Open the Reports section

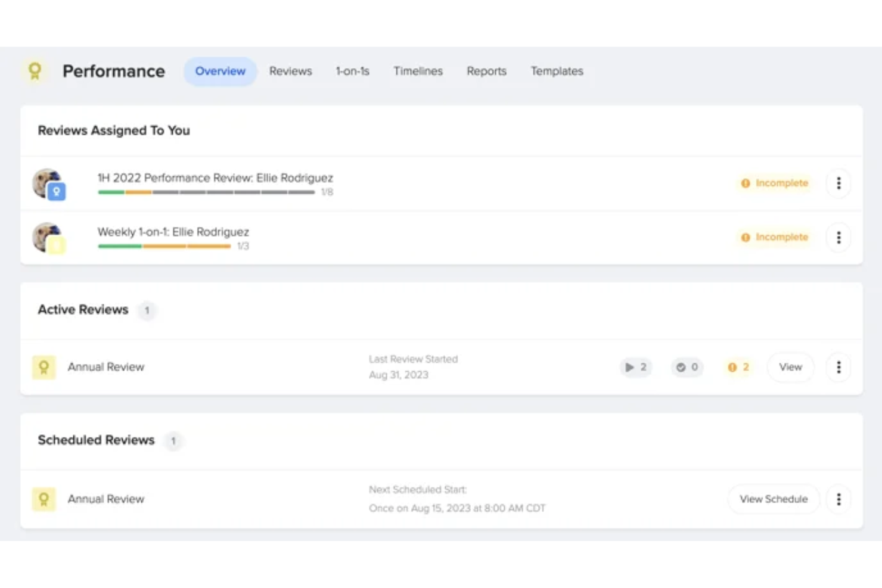pos(486,71)
